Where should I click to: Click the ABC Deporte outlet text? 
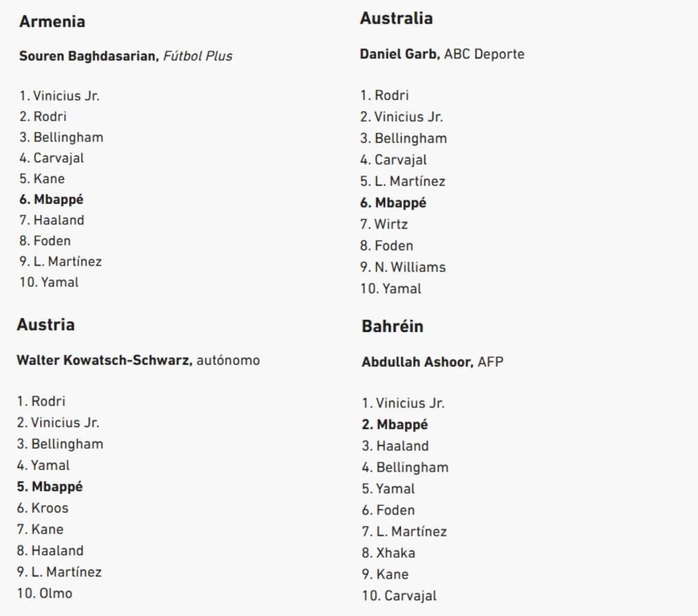(484, 53)
